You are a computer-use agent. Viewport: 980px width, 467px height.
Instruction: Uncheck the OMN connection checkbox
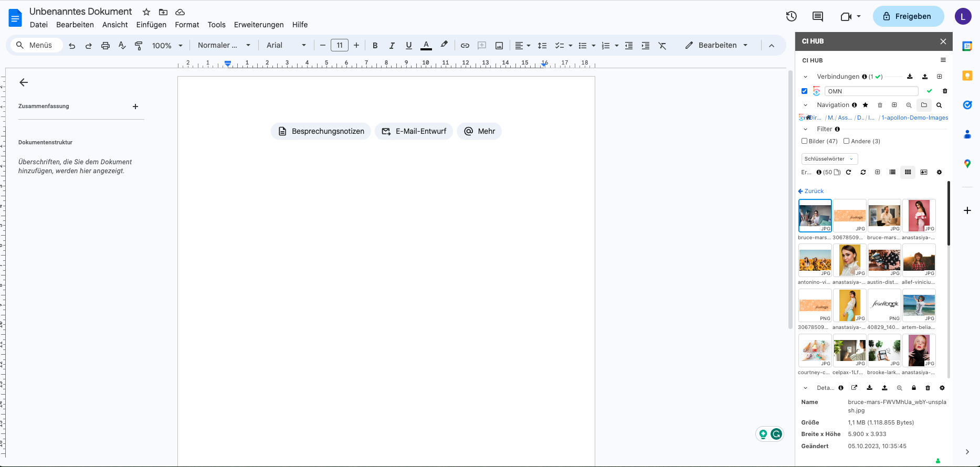pos(804,91)
